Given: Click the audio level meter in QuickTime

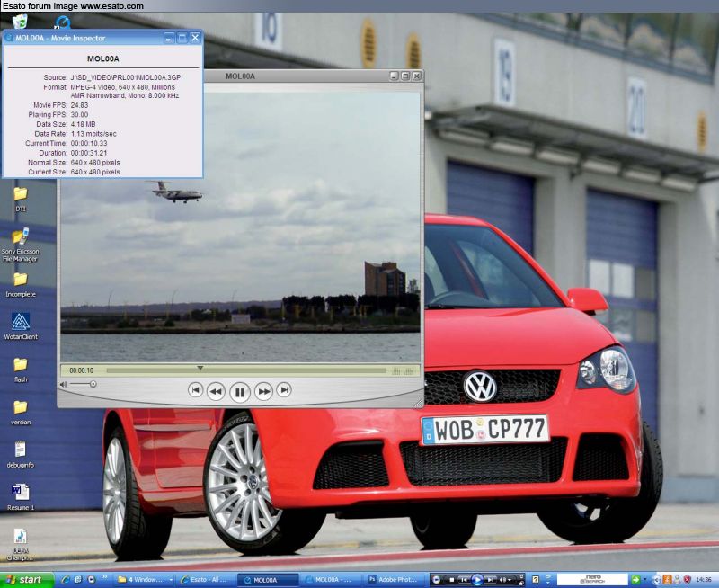Looking at the screenshot, I should [402, 370].
